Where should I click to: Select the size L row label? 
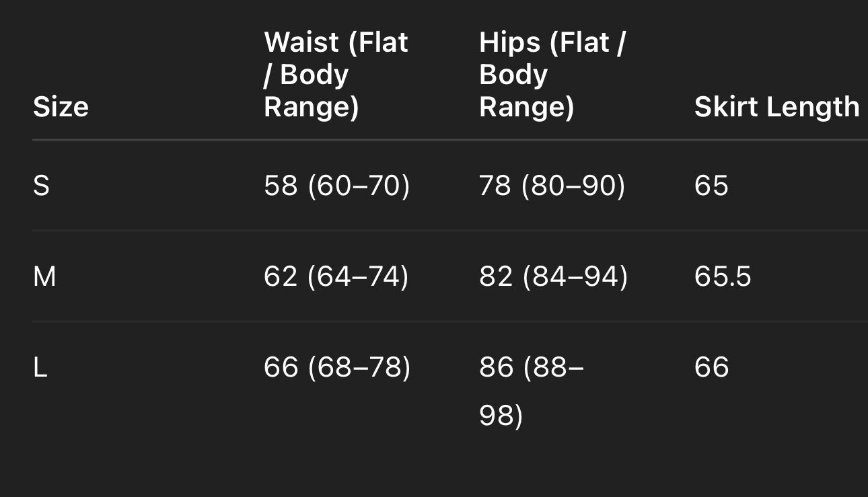tap(40, 367)
